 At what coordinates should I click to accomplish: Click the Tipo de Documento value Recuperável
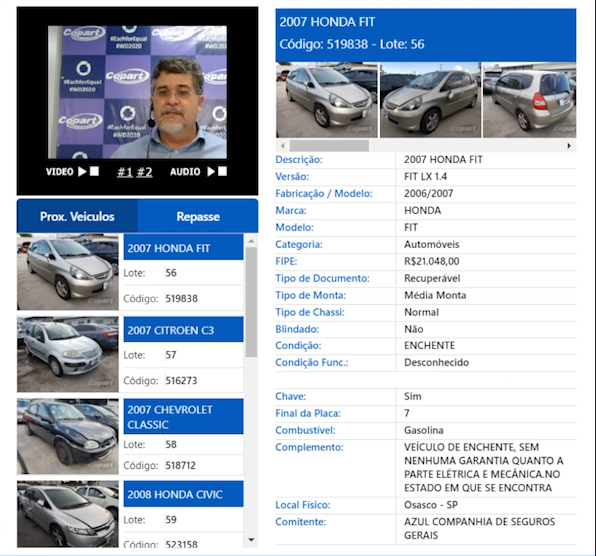tap(432, 278)
